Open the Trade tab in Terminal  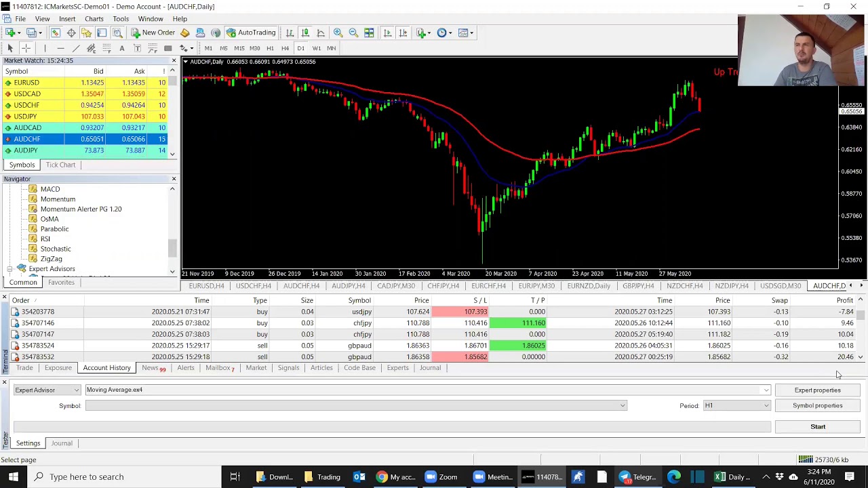tap(24, 368)
